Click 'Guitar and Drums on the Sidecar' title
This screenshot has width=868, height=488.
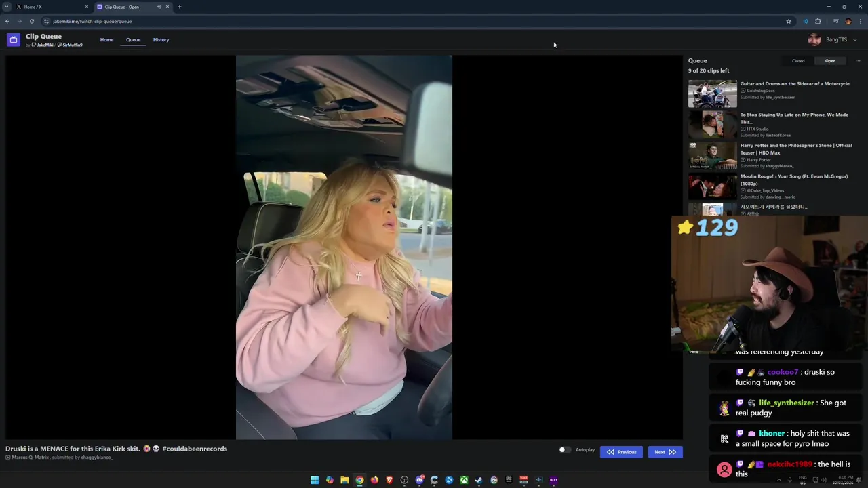pyautogui.click(x=795, y=84)
